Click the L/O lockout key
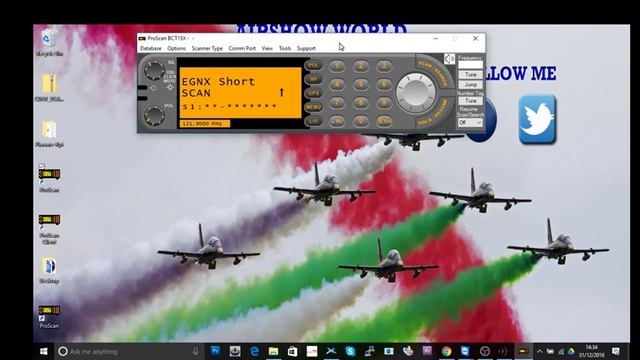Image resolution: width=640 pixels, height=360 pixels. [x=313, y=121]
